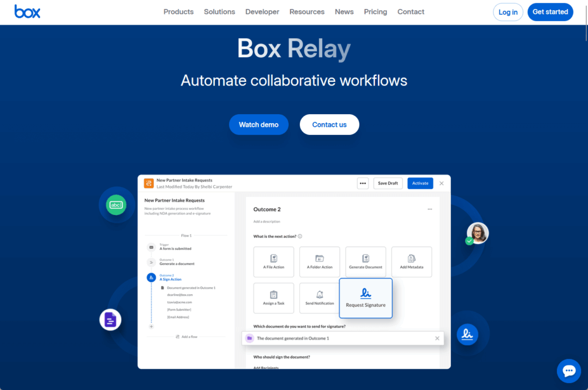Open the Developer menu
The height and width of the screenshot is (390, 588).
262,12
